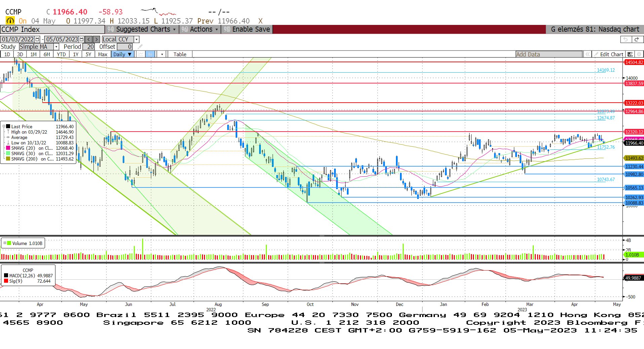The height and width of the screenshot is (349, 644).
Task: Select the Max range tab
Action: coord(103,54)
